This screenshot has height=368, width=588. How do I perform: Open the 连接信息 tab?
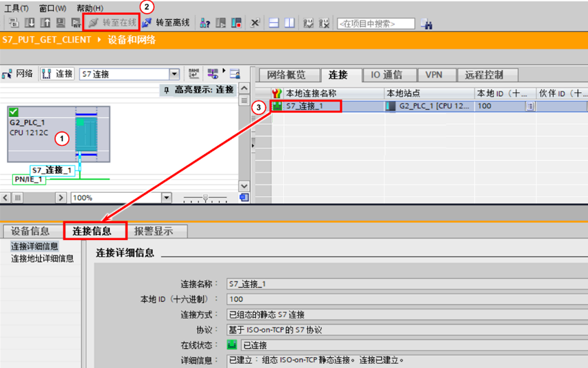pyautogui.click(x=95, y=231)
